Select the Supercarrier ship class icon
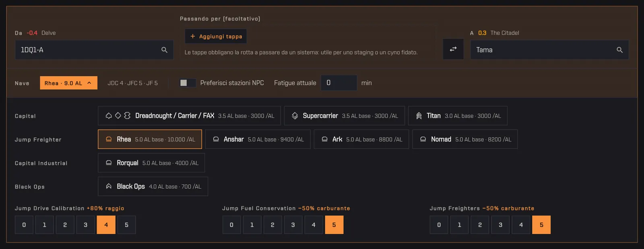The height and width of the screenshot is (249, 644). point(295,116)
